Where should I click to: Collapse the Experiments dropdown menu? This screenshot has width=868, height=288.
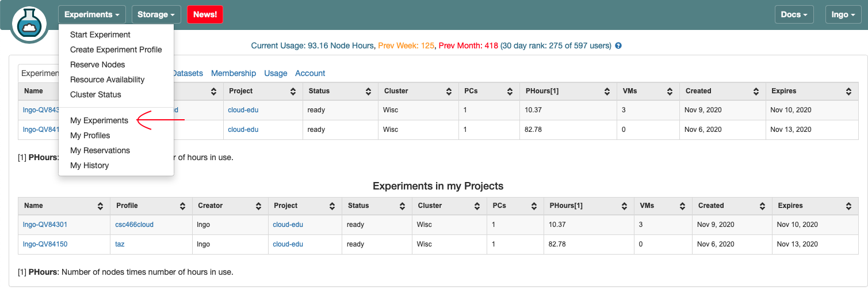[x=92, y=14]
